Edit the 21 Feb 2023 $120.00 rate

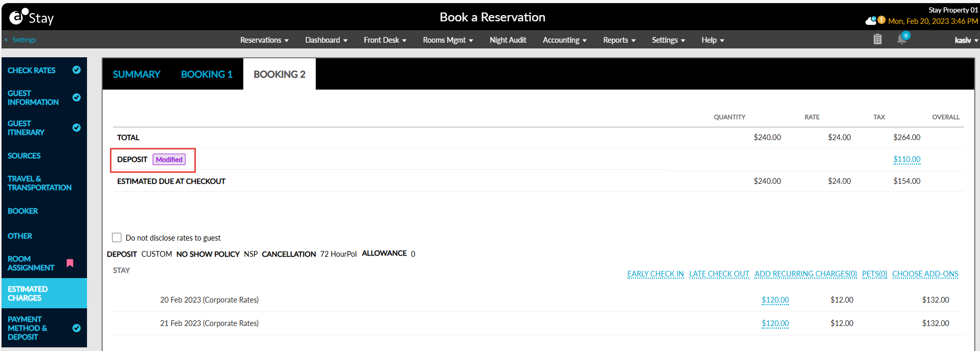pyautogui.click(x=775, y=323)
